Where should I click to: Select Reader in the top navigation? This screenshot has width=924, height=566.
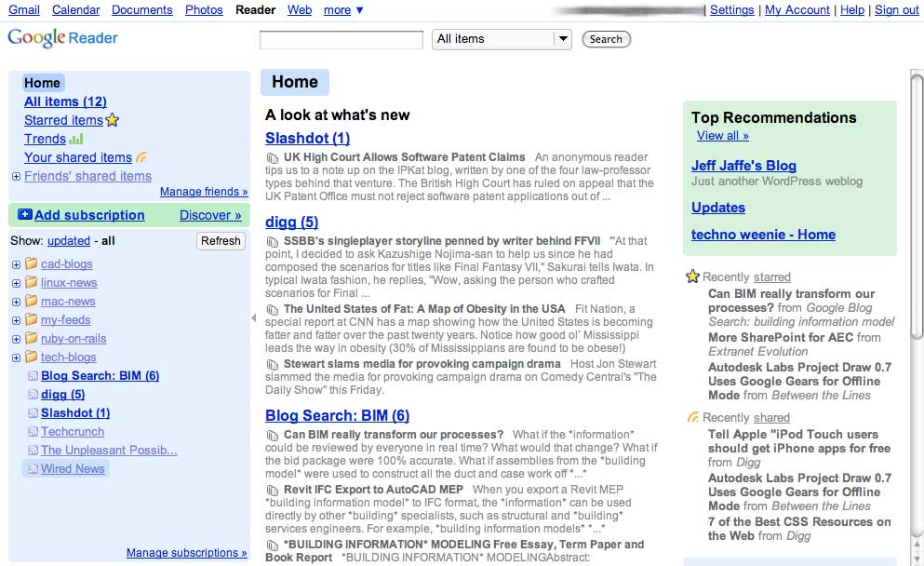point(255,10)
